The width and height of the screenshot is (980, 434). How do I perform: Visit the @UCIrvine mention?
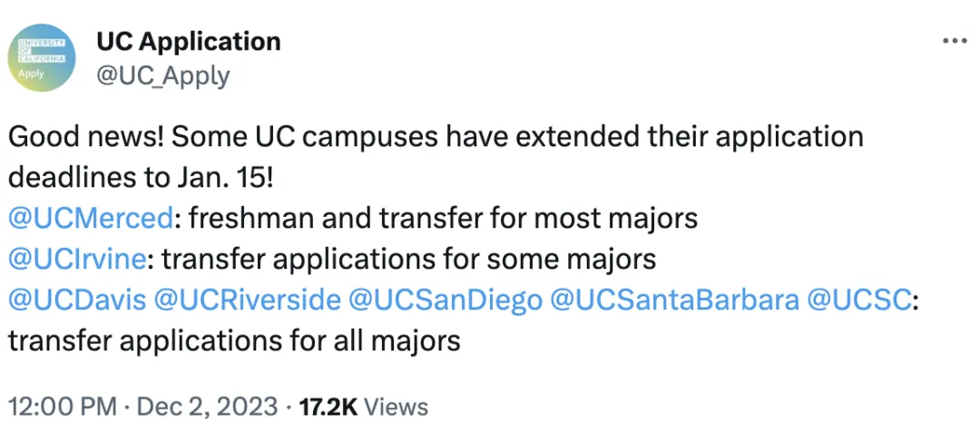(76, 259)
